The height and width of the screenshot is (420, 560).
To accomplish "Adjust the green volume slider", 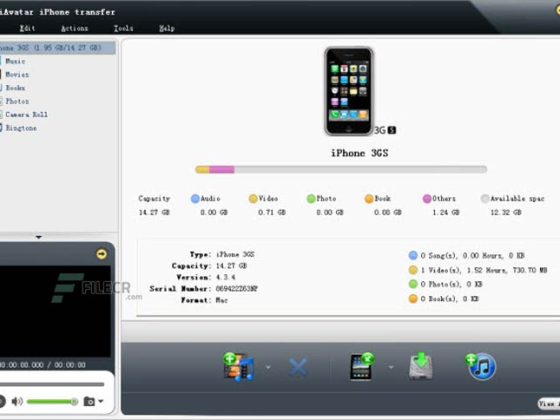I will click(52, 402).
